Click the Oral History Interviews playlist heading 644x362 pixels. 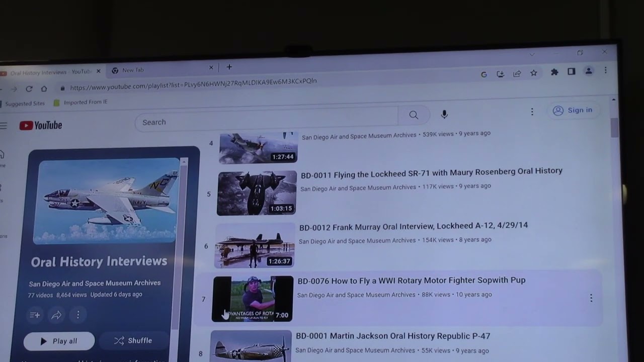point(99,262)
